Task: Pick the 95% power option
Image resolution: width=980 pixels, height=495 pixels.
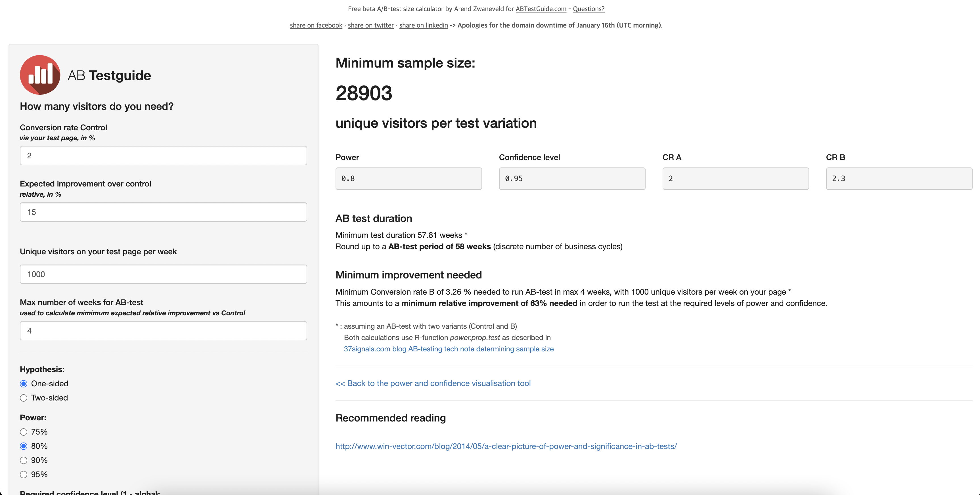Action: [x=24, y=475]
